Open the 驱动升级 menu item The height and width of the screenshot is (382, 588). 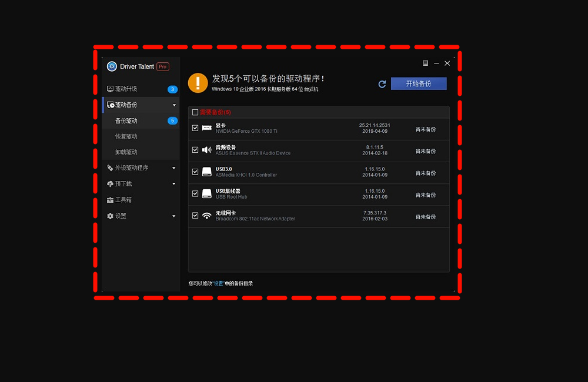[x=141, y=89]
